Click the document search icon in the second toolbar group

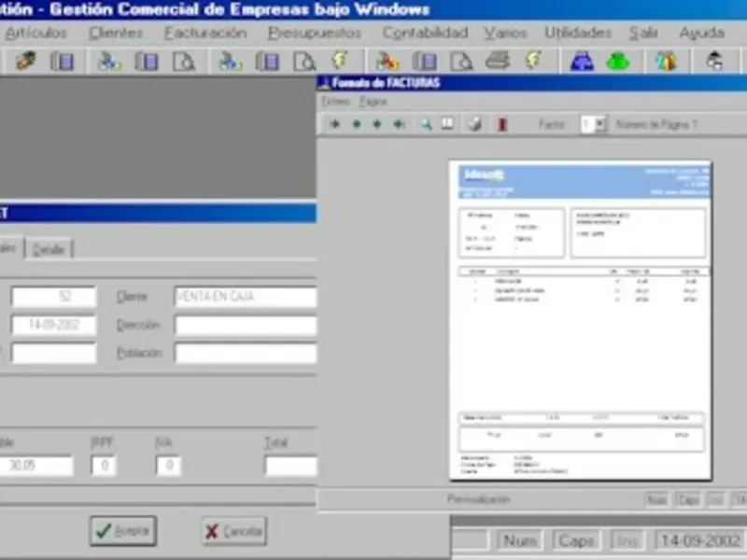coord(183,62)
